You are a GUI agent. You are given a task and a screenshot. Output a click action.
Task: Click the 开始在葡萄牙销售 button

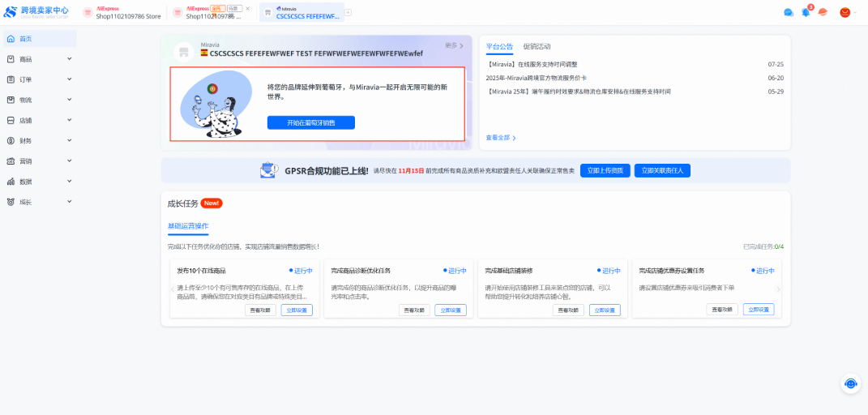pyautogui.click(x=310, y=122)
